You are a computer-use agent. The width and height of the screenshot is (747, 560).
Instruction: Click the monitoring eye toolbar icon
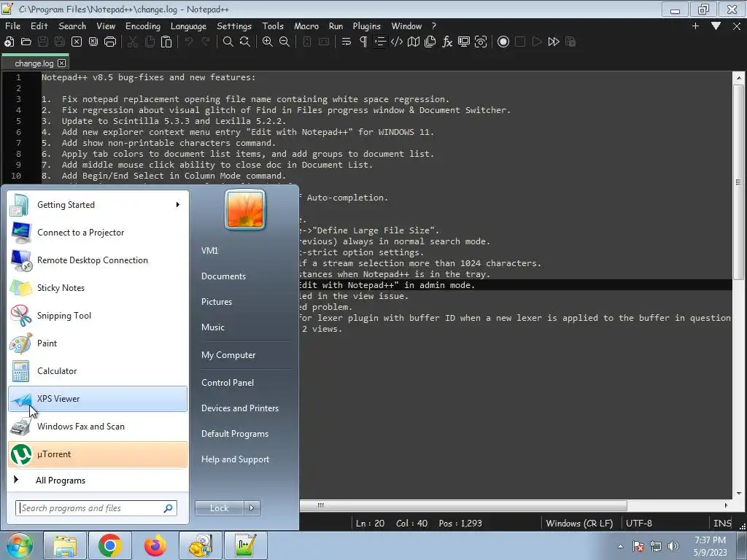[x=481, y=42]
